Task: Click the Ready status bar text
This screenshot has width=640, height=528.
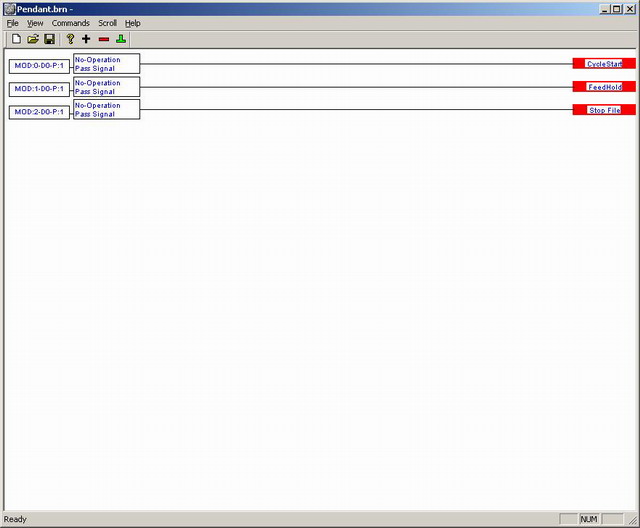Action: pos(15,519)
